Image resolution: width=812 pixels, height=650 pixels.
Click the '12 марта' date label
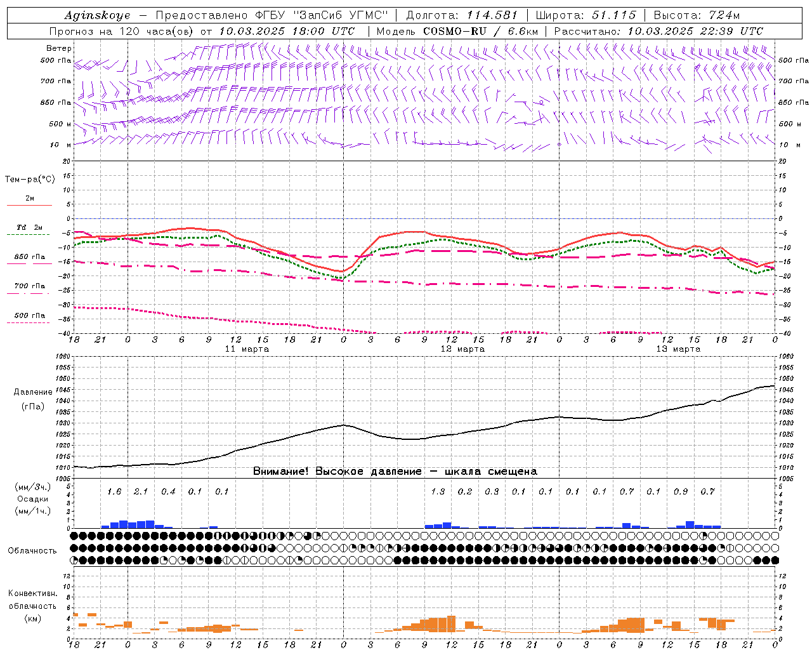click(462, 349)
